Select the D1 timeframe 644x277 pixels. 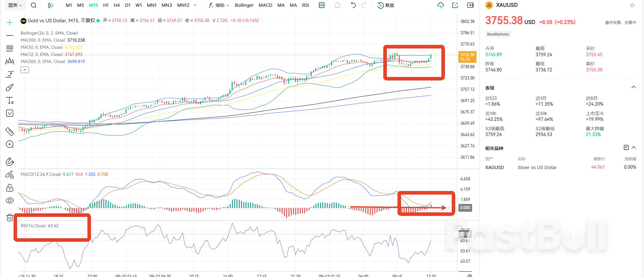[x=128, y=5]
